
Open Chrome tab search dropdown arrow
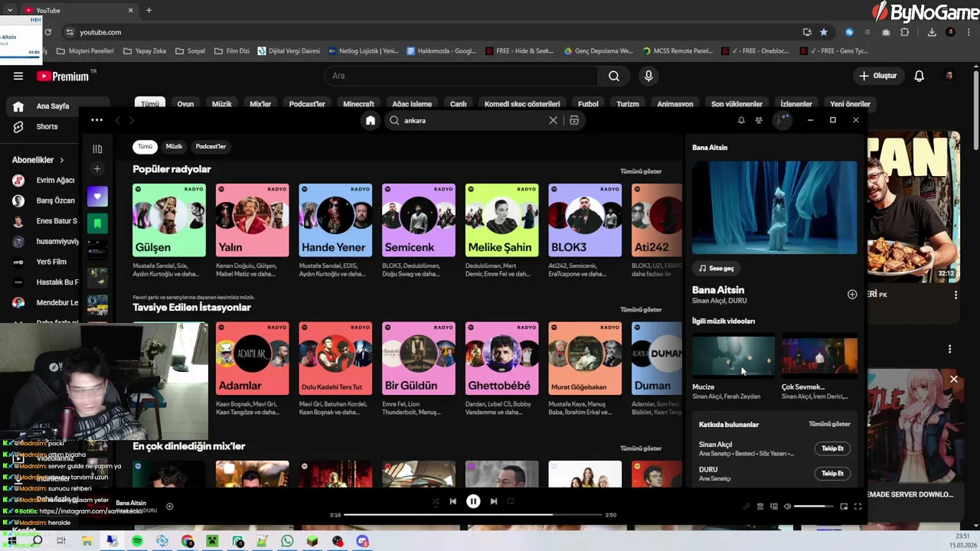(10, 10)
